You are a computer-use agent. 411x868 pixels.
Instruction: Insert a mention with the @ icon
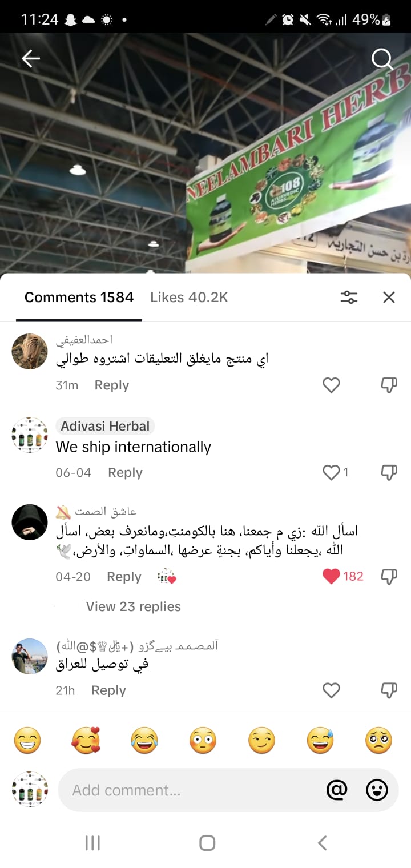337,790
